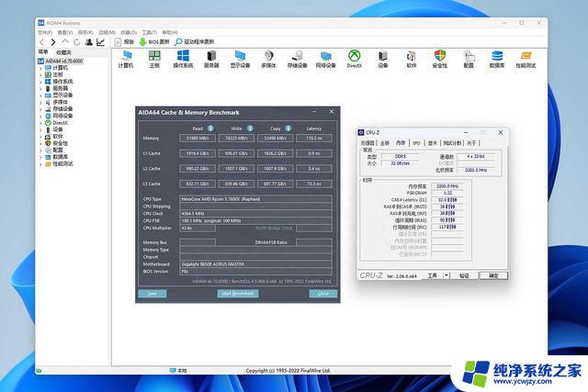Click the line graph toolbar icon
The image size is (588, 392).
pos(100,42)
